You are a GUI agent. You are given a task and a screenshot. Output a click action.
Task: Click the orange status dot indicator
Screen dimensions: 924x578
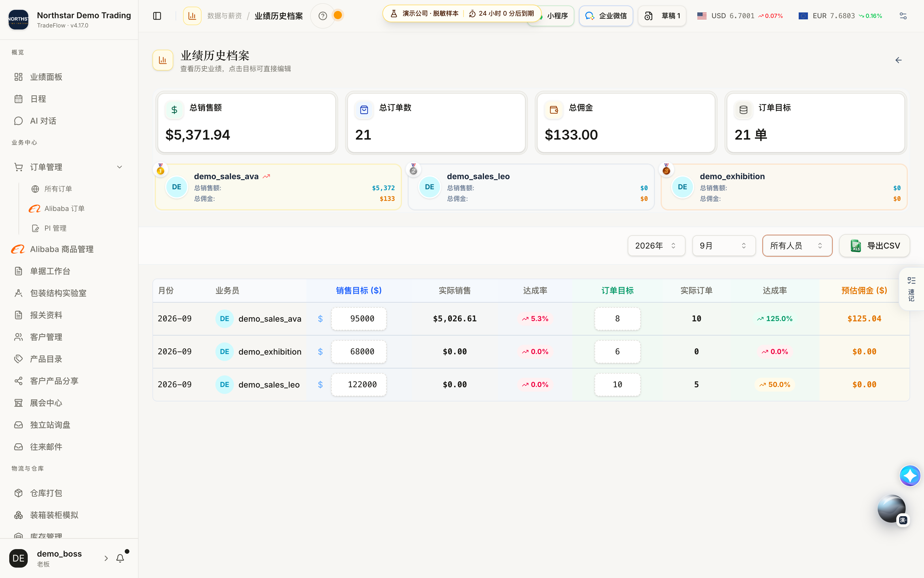click(338, 15)
